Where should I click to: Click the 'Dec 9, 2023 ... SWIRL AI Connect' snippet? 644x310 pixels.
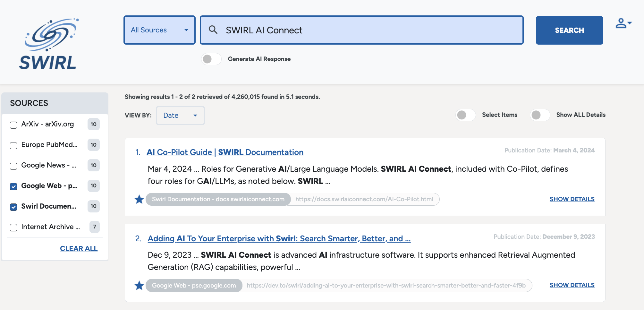361,261
